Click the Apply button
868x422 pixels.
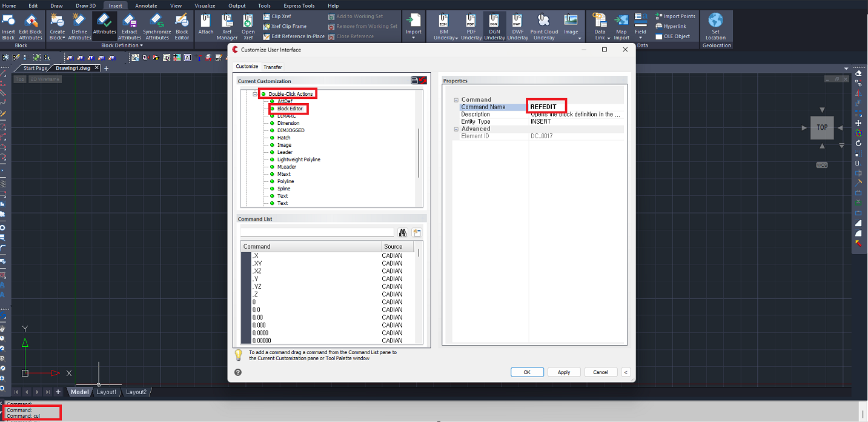[x=563, y=372]
